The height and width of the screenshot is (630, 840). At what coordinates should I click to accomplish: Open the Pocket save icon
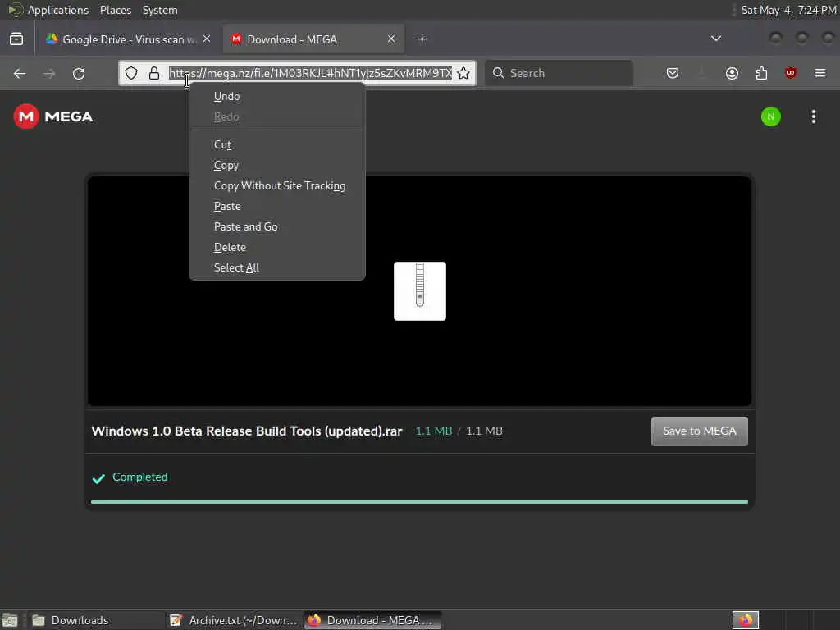[673, 73]
